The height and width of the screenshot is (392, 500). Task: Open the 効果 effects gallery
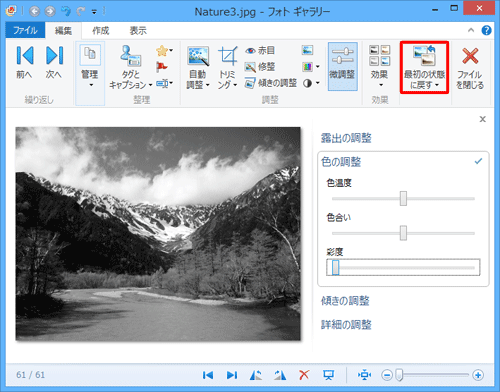point(380,67)
